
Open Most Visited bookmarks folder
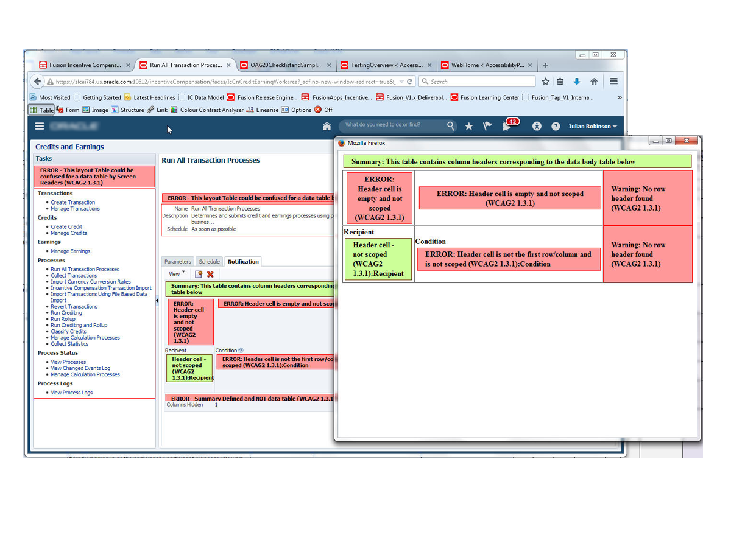click(50, 97)
